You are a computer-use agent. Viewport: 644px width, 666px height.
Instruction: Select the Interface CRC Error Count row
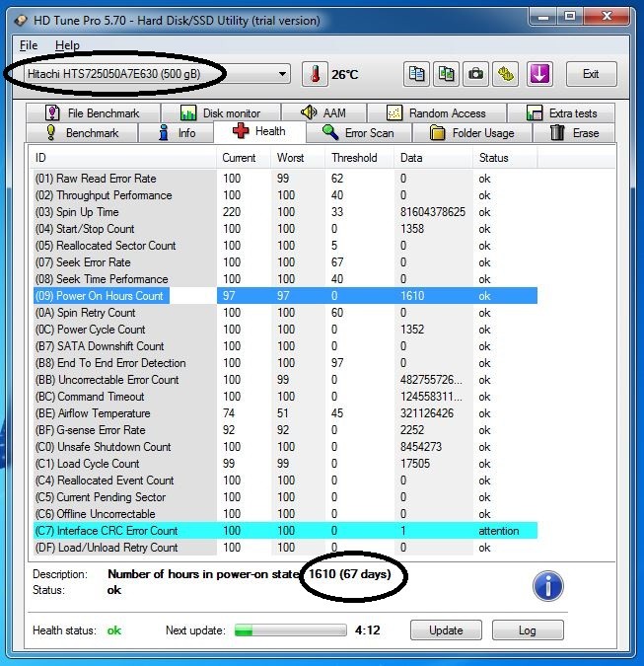coord(285,531)
